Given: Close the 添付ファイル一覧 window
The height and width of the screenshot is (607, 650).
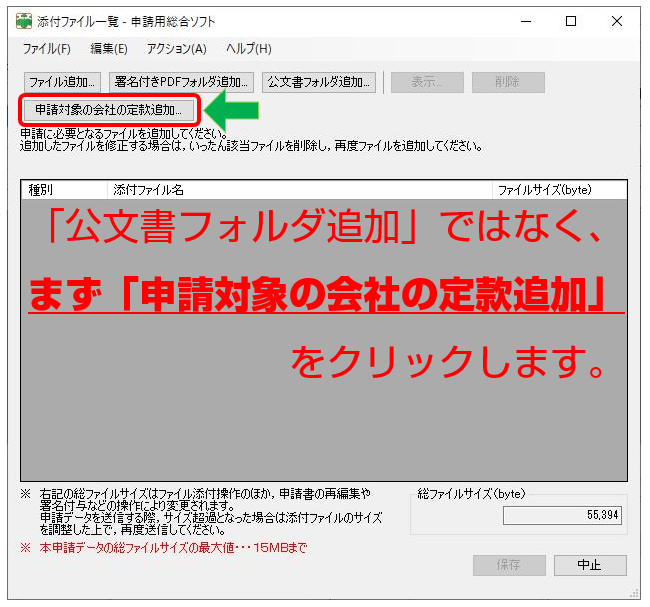Looking at the screenshot, I should [617, 21].
